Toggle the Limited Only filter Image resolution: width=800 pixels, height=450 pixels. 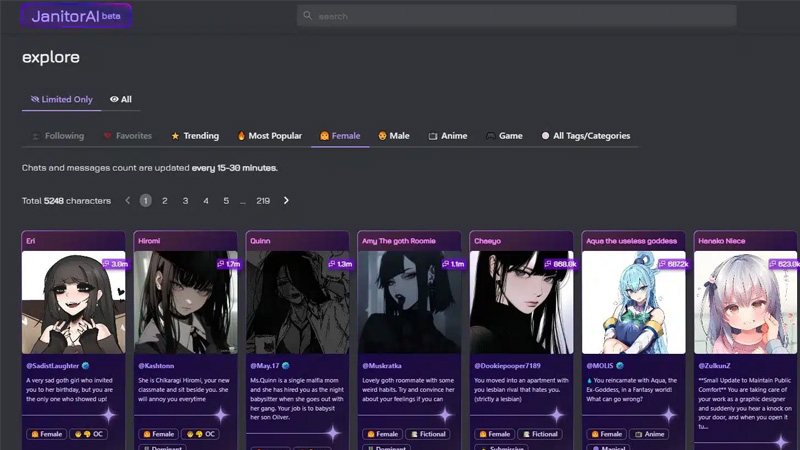[x=61, y=99]
